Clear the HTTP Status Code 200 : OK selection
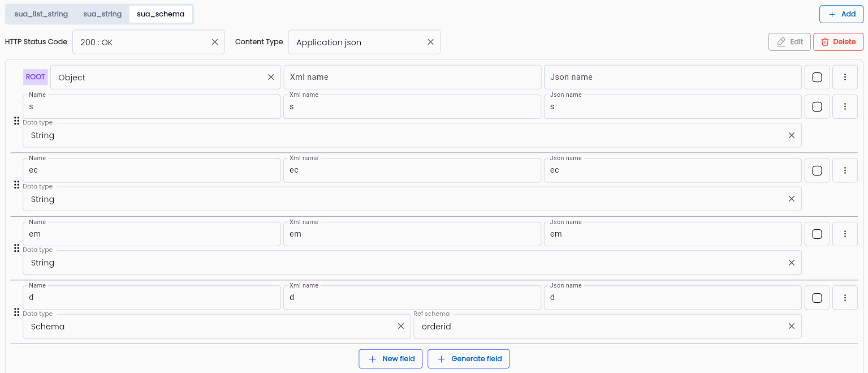This screenshot has width=868, height=373. pos(215,42)
